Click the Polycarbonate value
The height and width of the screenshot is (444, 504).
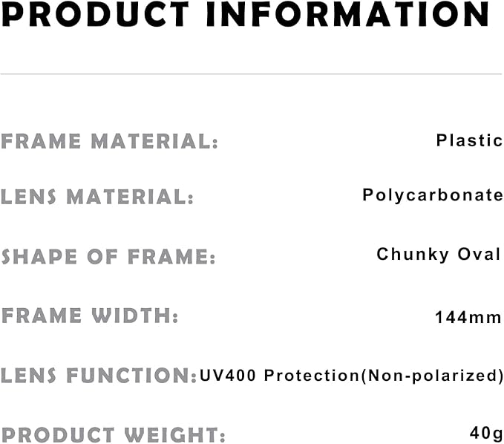point(433,195)
